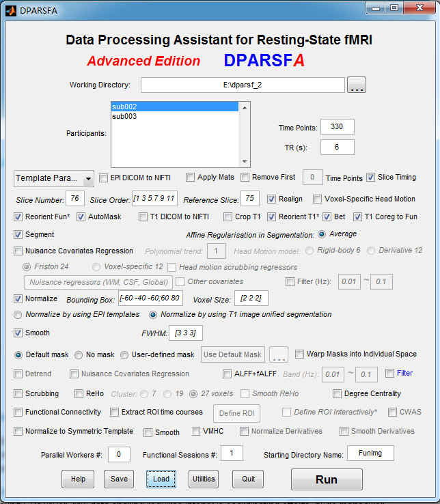Open the Template Parameters dropdown
This screenshot has height=504, width=440.
pos(54,178)
